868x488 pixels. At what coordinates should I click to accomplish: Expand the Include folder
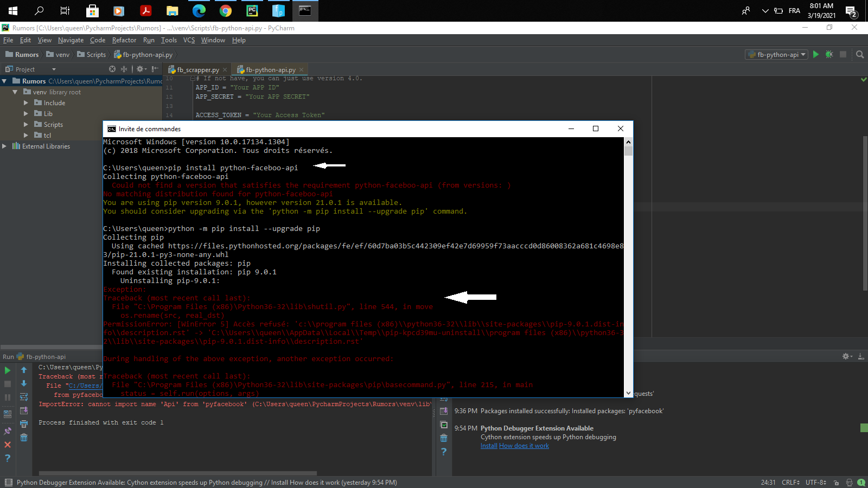[x=26, y=103]
